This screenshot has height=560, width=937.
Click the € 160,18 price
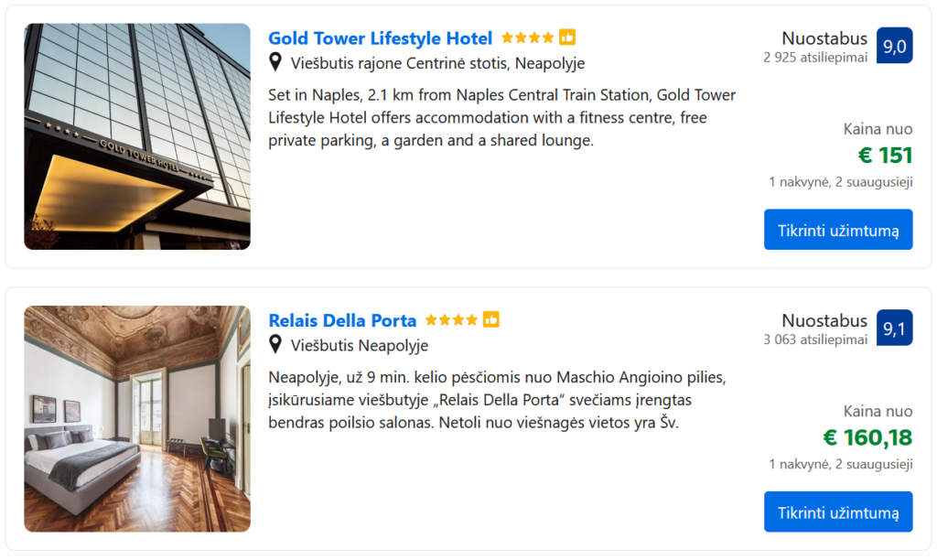(x=867, y=437)
